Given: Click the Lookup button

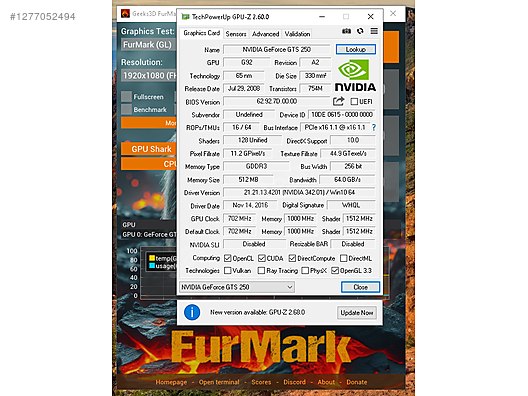Looking at the screenshot, I should (x=356, y=50).
